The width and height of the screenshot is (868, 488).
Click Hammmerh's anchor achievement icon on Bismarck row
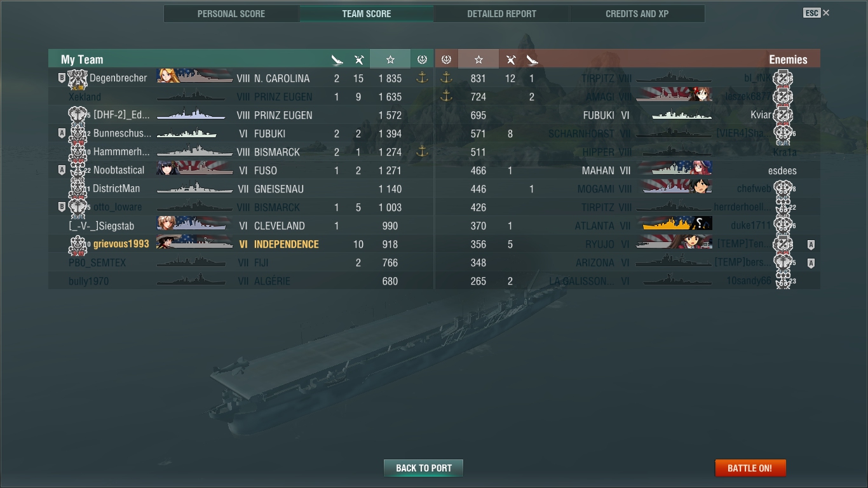[x=422, y=151]
